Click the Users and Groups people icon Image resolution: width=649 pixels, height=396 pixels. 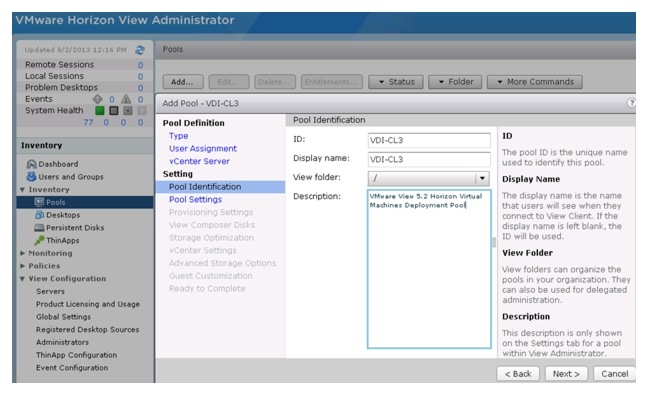click(31, 177)
